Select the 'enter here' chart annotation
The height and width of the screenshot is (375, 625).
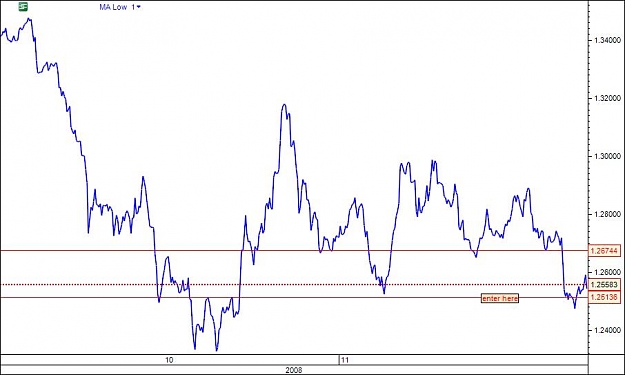pos(500,298)
